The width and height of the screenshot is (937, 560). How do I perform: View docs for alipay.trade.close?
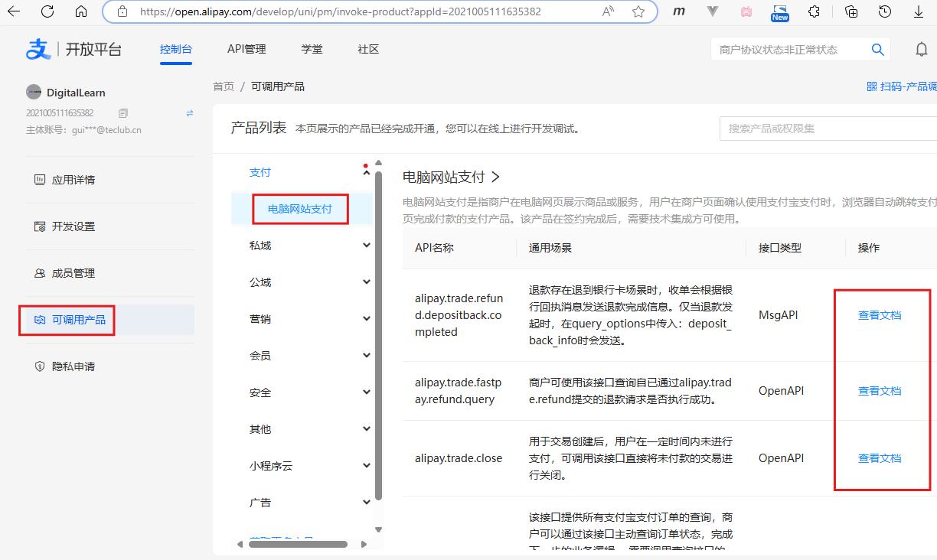[x=879, y=458]
